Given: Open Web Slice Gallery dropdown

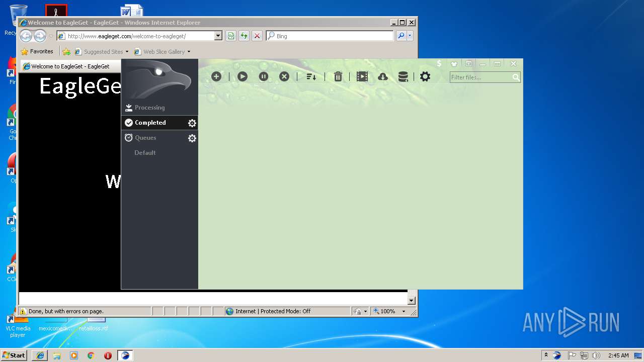Looking at the screenshot, I should (163, 51).
